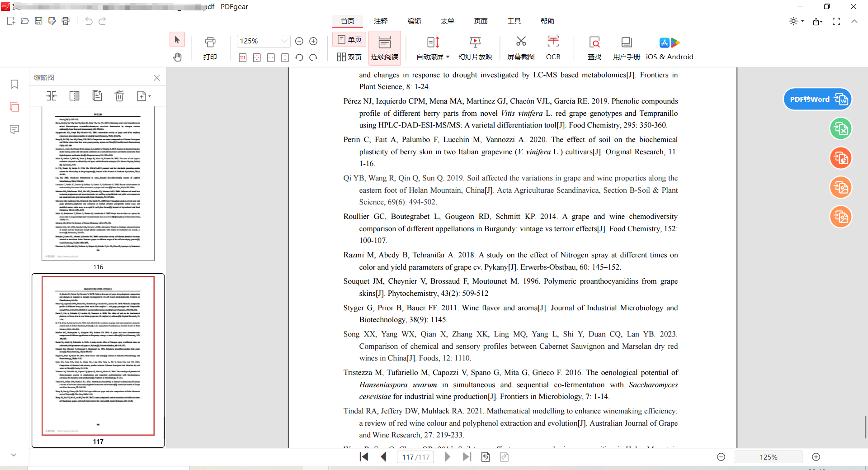Select the page 116 thumbnail
Image resolution: width=868 pixels, height=470 pixels.
coord(98,183)
